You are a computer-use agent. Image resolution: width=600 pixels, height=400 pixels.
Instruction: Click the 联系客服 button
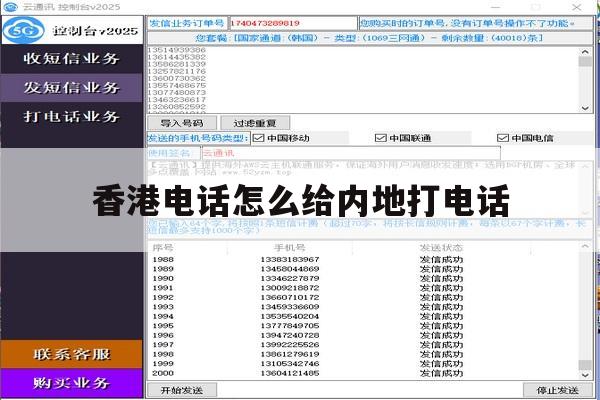point(72,354)
